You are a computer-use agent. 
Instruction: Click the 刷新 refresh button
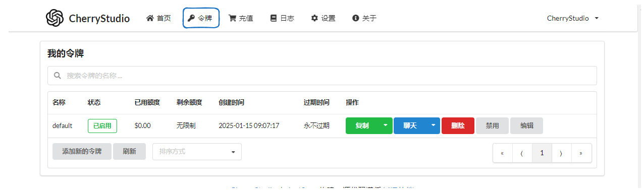coord(129,151)
